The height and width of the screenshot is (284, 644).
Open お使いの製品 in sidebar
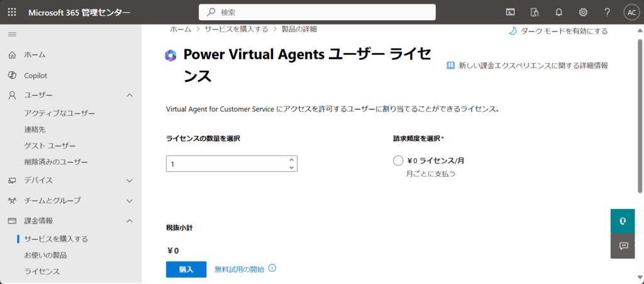tap(45, 255)
